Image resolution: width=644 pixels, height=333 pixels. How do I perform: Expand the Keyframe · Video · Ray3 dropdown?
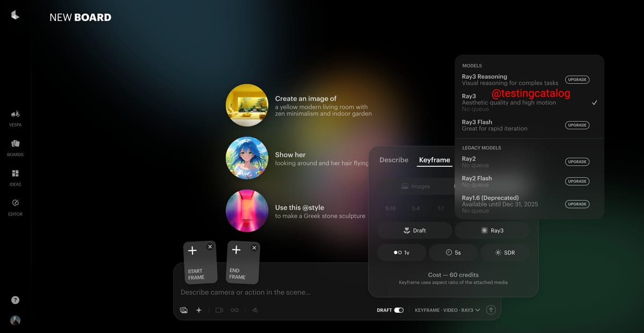coord(447,310)
